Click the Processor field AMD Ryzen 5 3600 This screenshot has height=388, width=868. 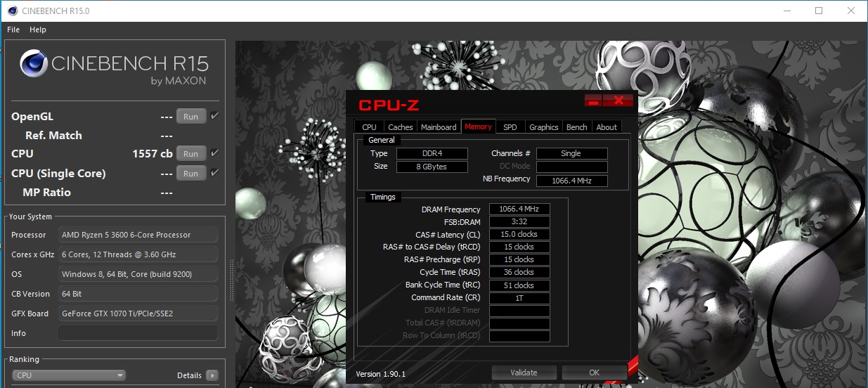pyautogui.click(x=138, y=235)
